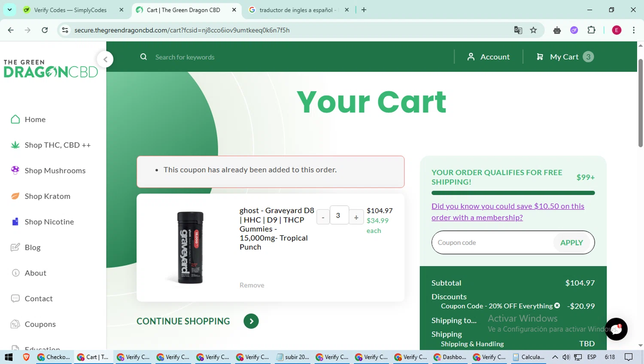Open the live chat bubble
The width and height of the screenshot is (644, 364).
[616, 329]
